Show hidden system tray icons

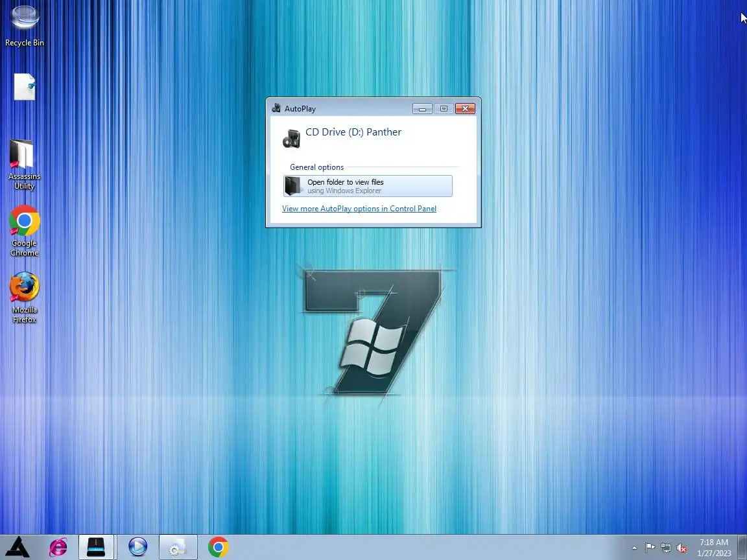[x=634, y=548]
